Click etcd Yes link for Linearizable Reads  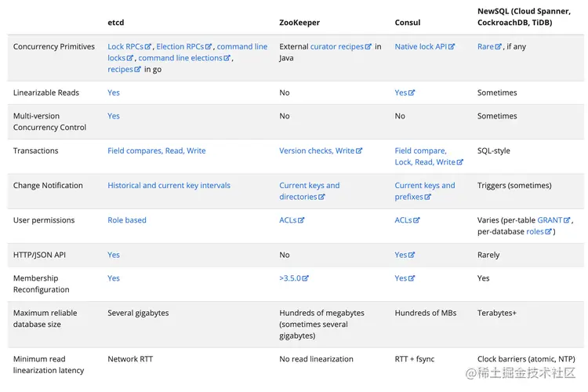tap(114, 93)
